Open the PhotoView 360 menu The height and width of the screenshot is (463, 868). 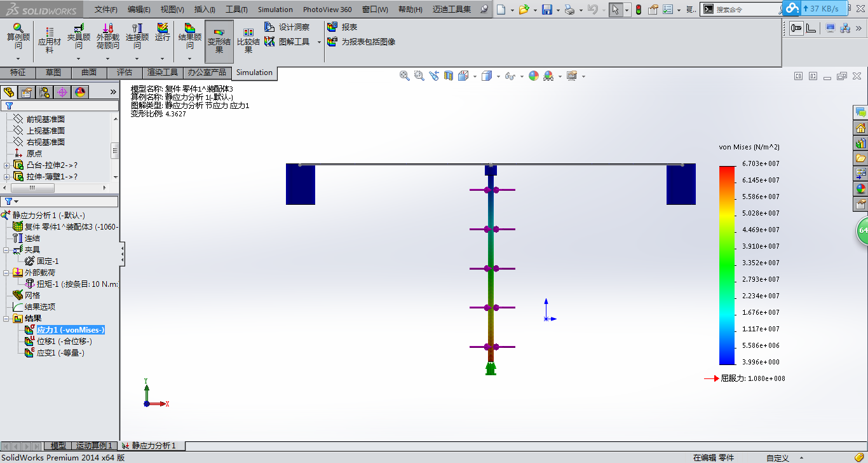click(x=327, y=10)
